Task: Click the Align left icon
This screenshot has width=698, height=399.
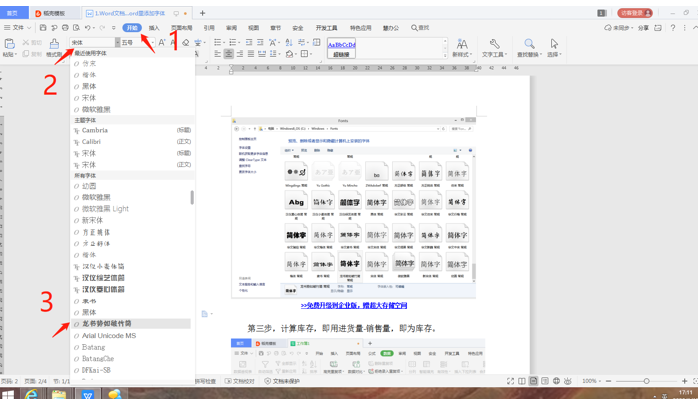Action: click(x=217, y=54)
